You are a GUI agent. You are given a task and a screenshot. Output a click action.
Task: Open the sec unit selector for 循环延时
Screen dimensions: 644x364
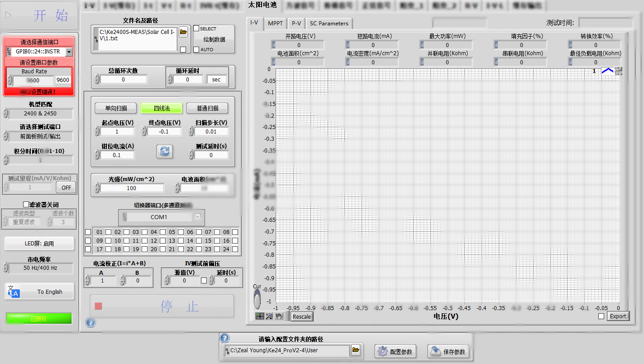[217, 80]
